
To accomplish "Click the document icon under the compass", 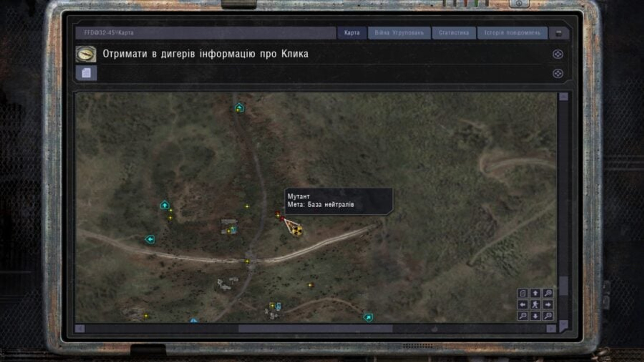I will (x=86, y=73).
